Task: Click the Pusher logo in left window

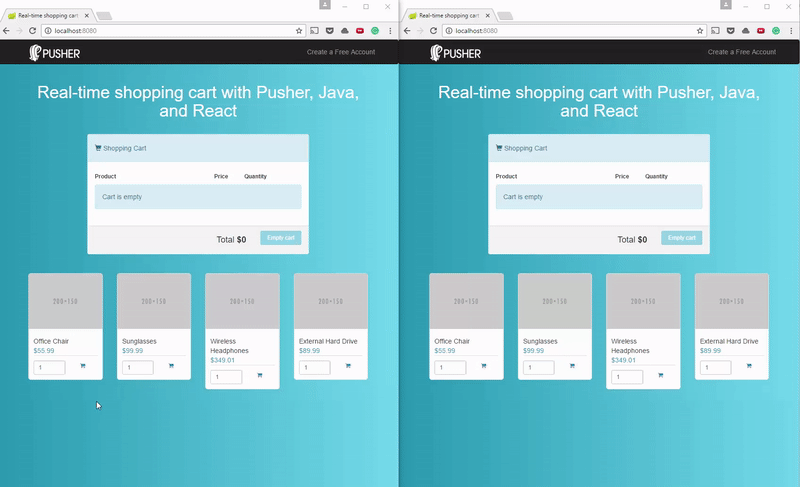Action: pos(55,53)
